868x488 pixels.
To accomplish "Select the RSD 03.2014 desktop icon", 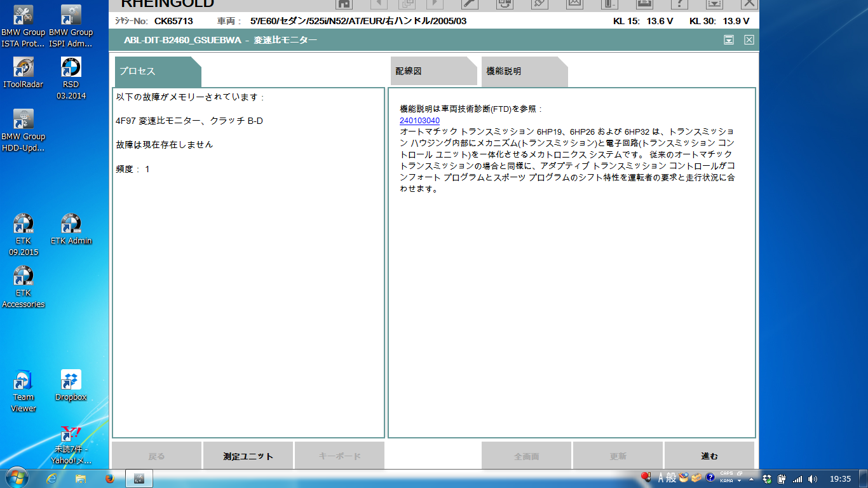I will tap(71, 78).
